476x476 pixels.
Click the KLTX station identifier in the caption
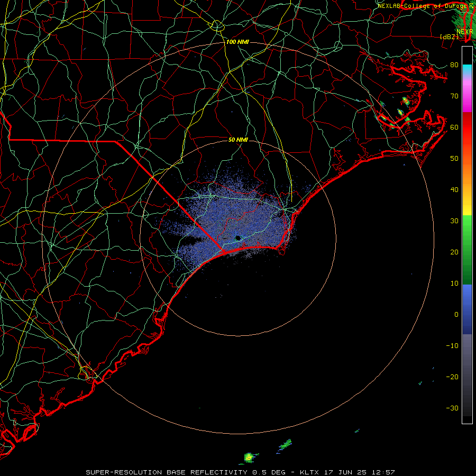[x=309, y=472]
